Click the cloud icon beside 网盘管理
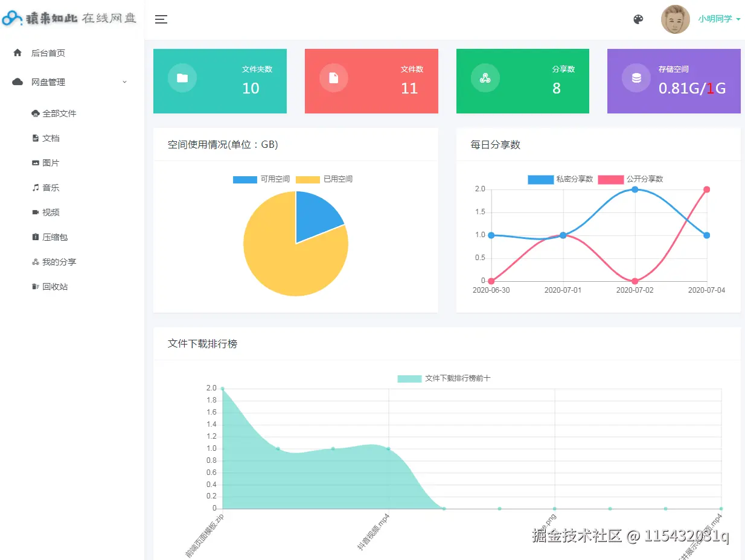The height and width of the screenshot is (560, 745). pos(18,82)
